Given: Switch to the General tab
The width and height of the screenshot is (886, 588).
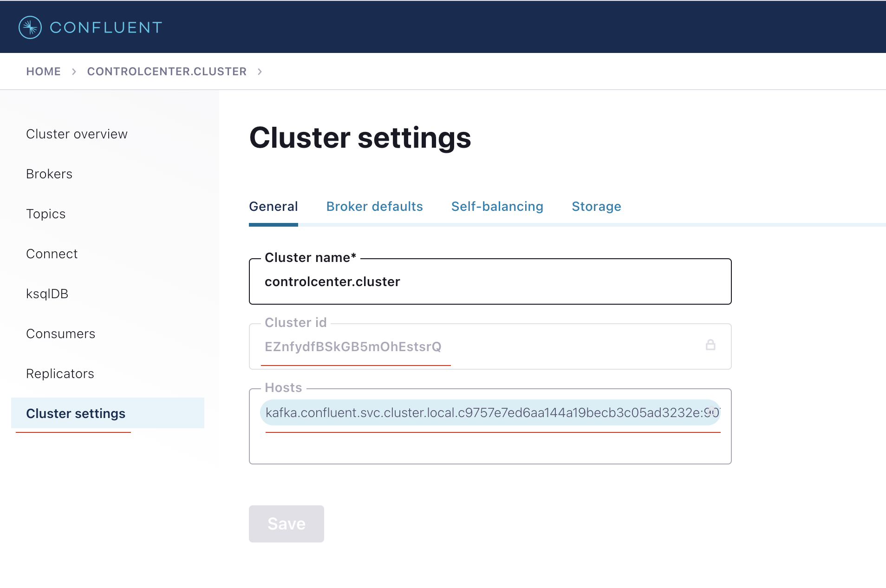Looking at the screenshot, I should pos(274,207).
